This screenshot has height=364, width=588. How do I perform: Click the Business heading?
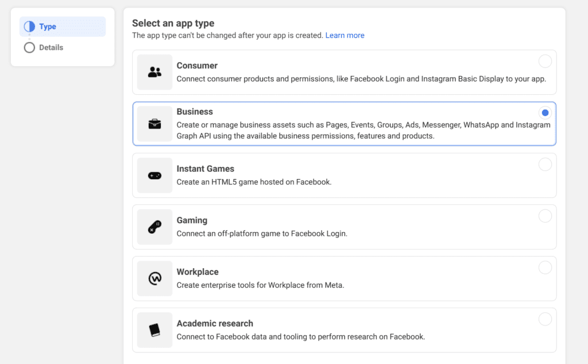pos(195,112)
